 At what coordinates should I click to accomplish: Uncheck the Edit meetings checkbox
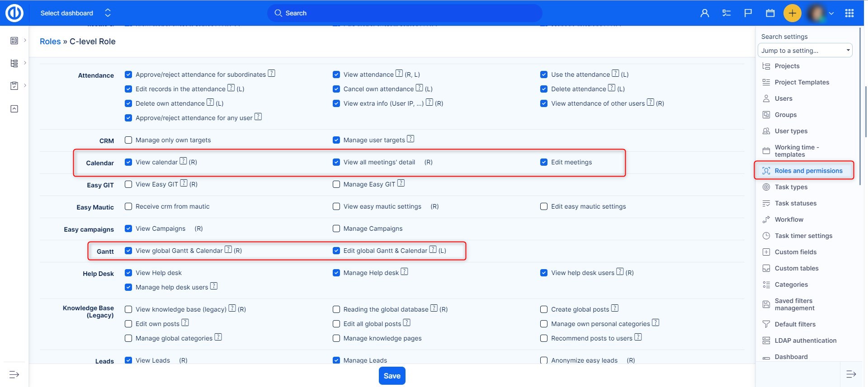click(544, 162)
